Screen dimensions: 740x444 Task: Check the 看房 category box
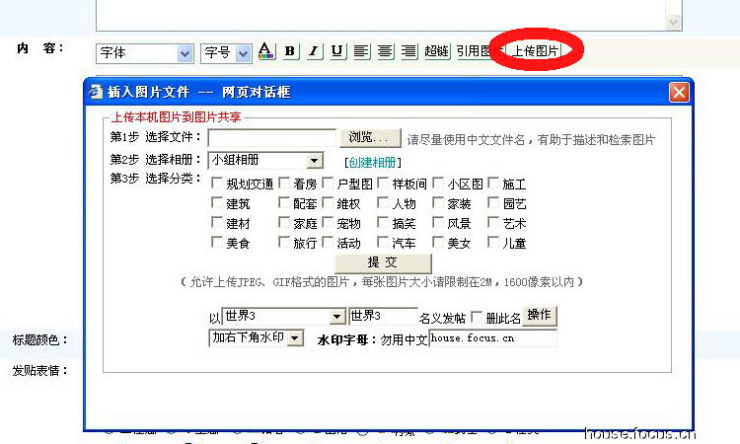tap(284, 183)
